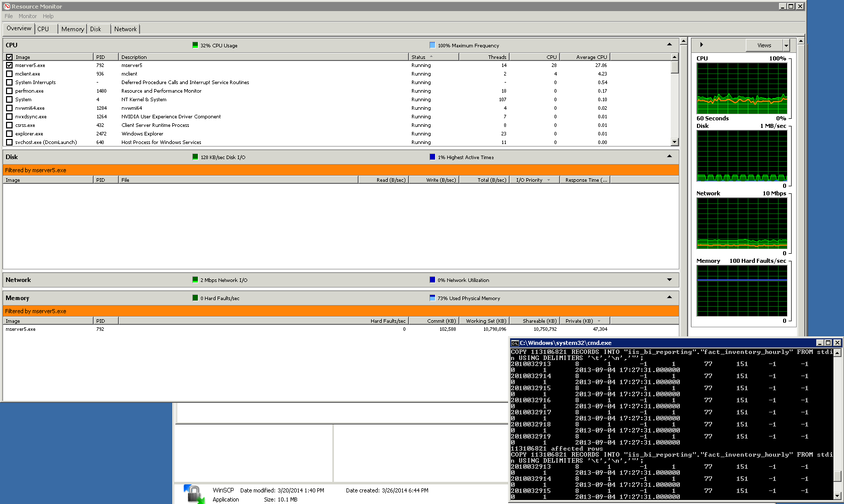Image resolution: width=844 pixels, height=504 pixels.
Task: Sort by the Description column header
Action: coord(263,57)
